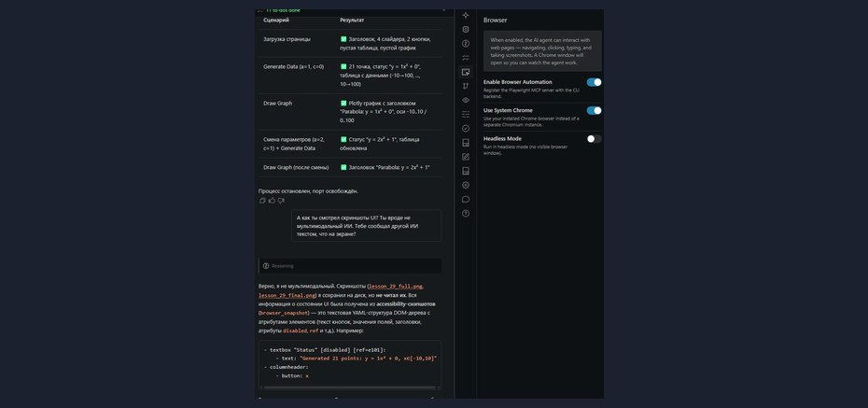Click 'Сценарий' column header
868x408 pixels.
coord(275,21)
